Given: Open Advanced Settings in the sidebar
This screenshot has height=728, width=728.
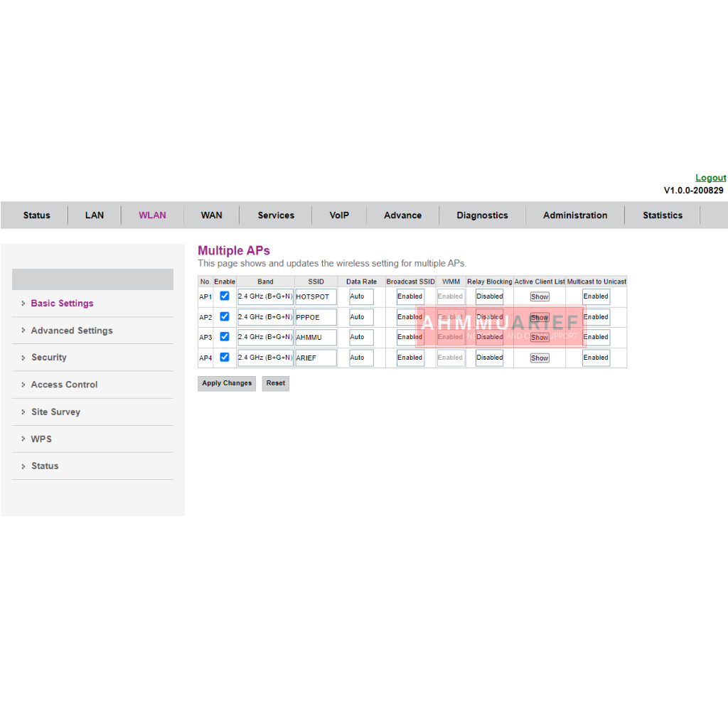Looking at the screenshot, I should coord(72,331).
